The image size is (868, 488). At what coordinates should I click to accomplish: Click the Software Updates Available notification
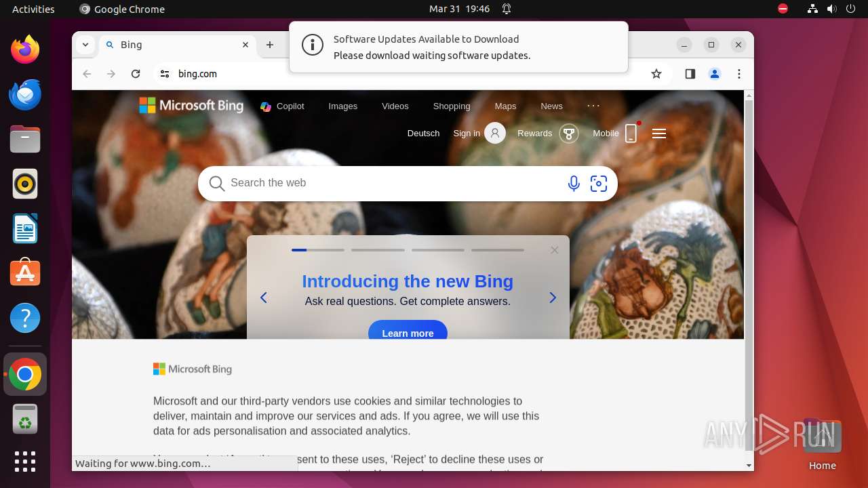tap(458, 47)
